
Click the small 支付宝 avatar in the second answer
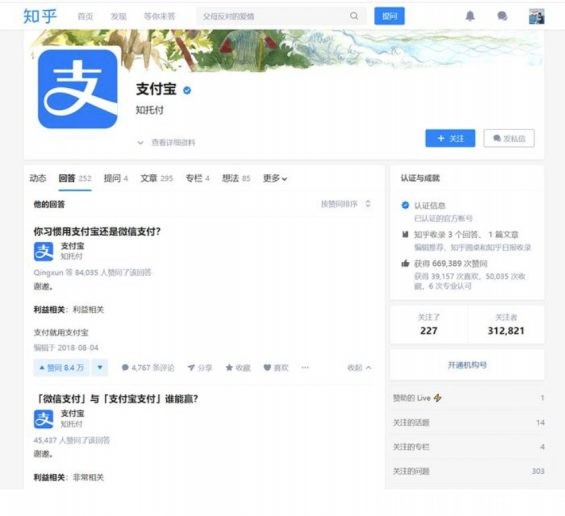44,419
